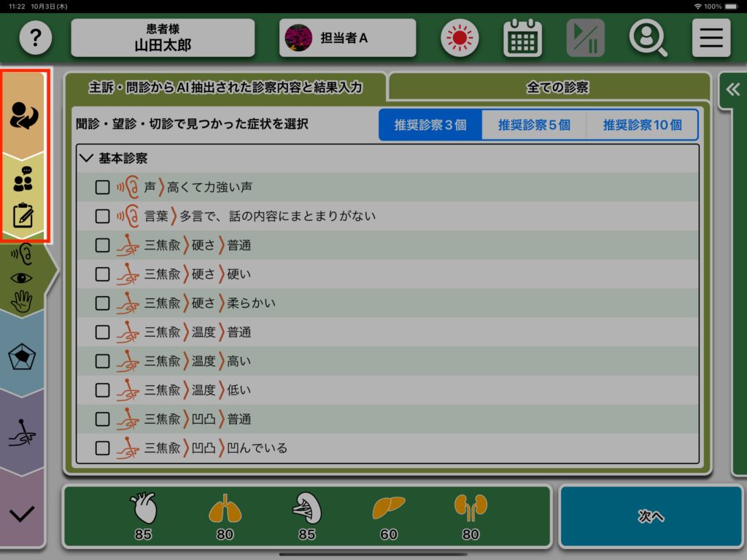Check the 高くて力強い声 checkbox
The height and width of the screenshot is (560, 747).
(103, 187)
